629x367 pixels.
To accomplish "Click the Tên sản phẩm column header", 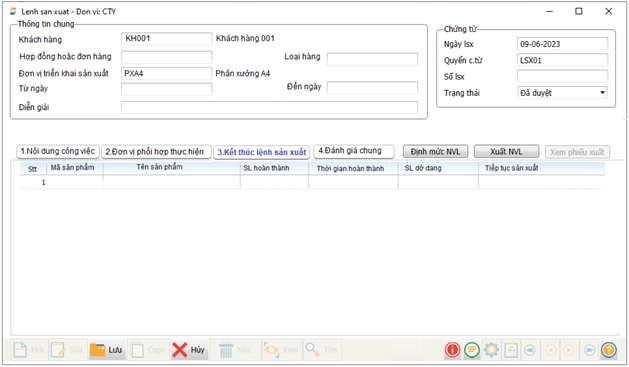I will tap(171, 168).
